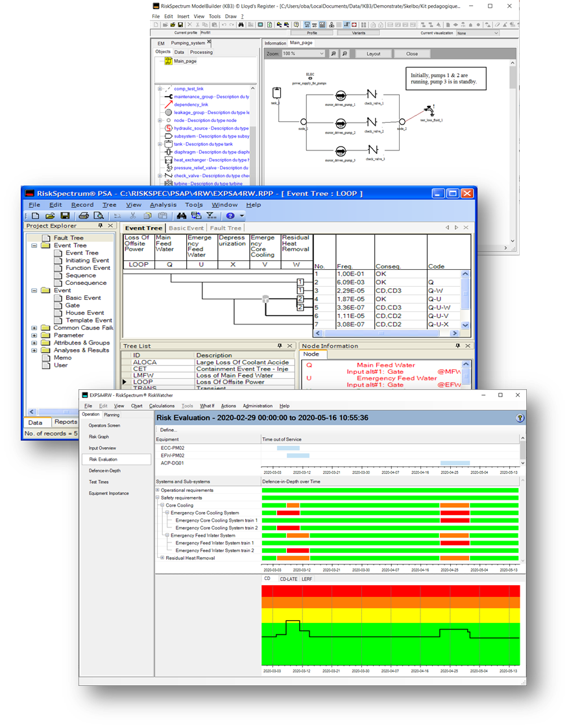Viewport: 569px width, 728px height.
Task: Select CD-LATE tab in RiskWatcher chart
Action: click(x=289, y=579)
